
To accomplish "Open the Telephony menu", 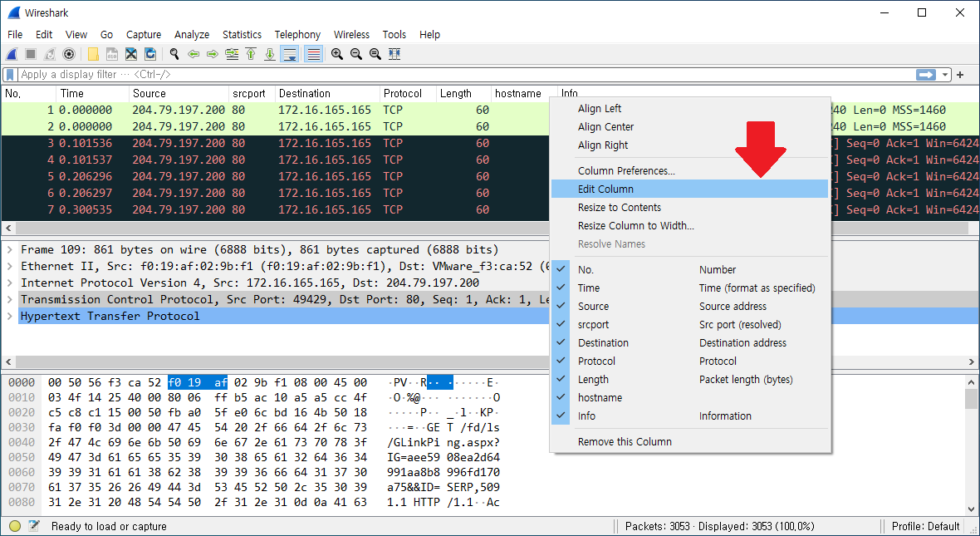I will (x=297, y=34).
